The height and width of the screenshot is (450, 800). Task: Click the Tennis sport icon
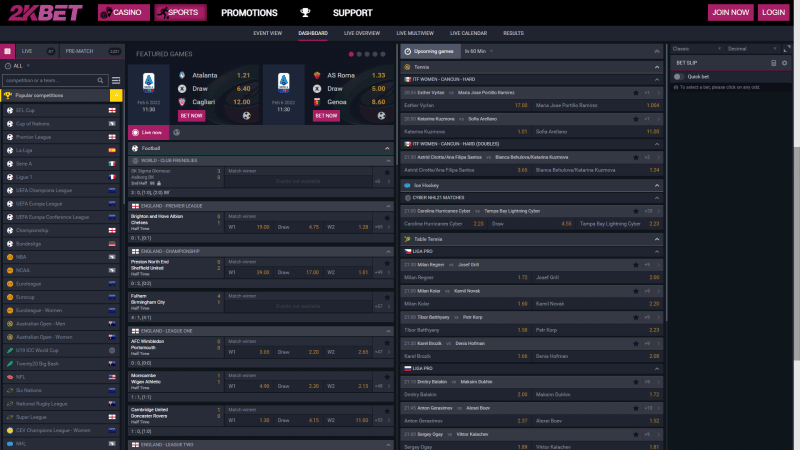[407, 67]
